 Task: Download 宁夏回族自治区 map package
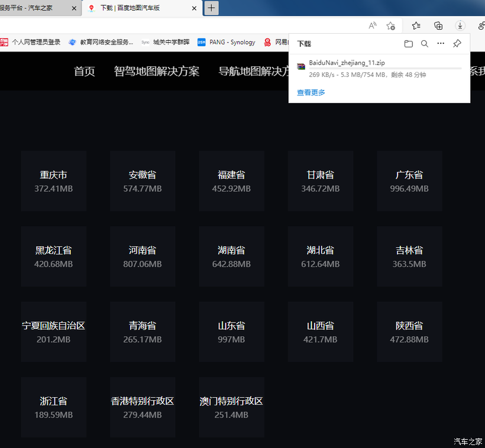[x=53, y=332]
